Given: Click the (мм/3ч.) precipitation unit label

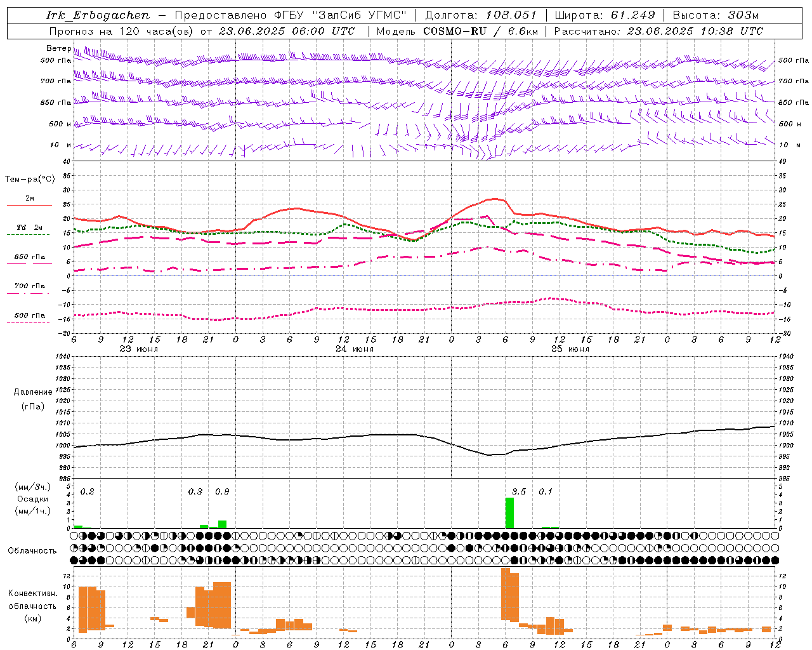Looking at the screenshot, I should [33, 487].
